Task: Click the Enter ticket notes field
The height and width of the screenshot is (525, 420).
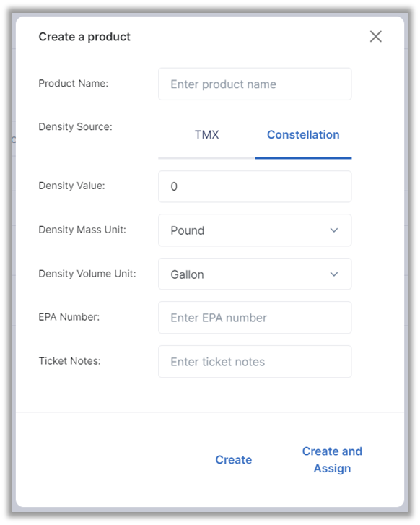Action: coord(255,362)
